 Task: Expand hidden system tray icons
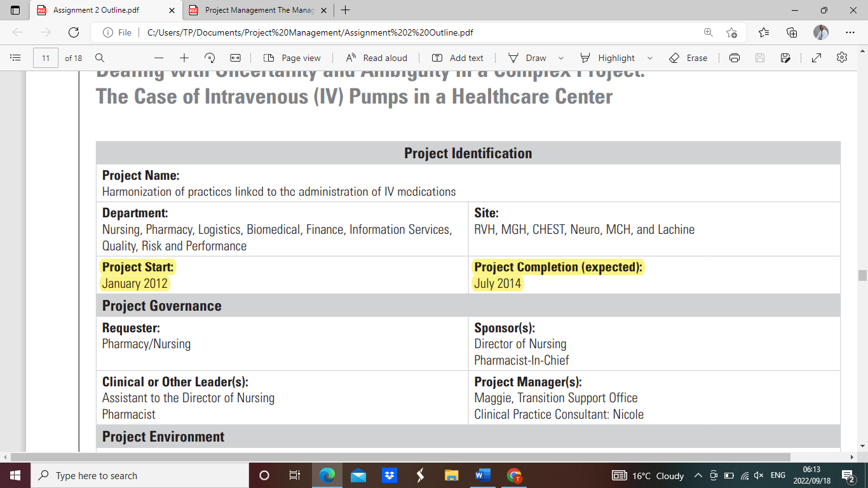[x=698, y=475]
